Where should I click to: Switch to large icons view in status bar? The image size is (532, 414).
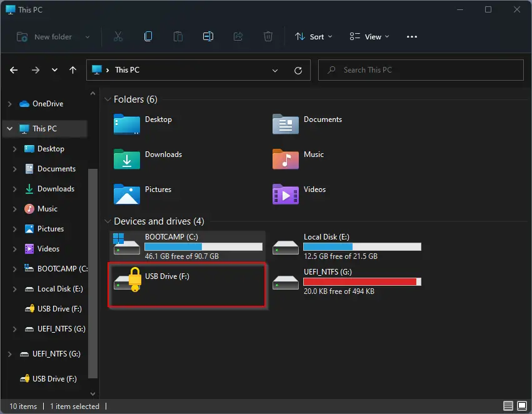[x=522, y=406]
